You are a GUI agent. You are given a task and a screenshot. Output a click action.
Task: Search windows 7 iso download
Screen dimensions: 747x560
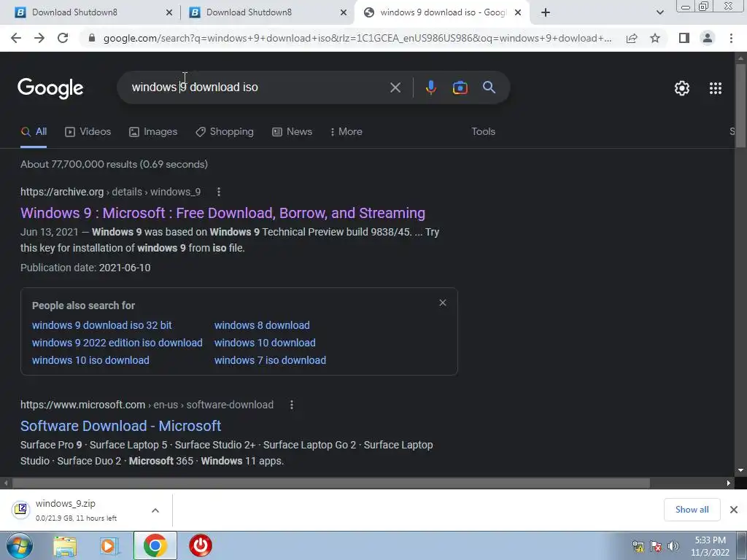click(270, 360)
